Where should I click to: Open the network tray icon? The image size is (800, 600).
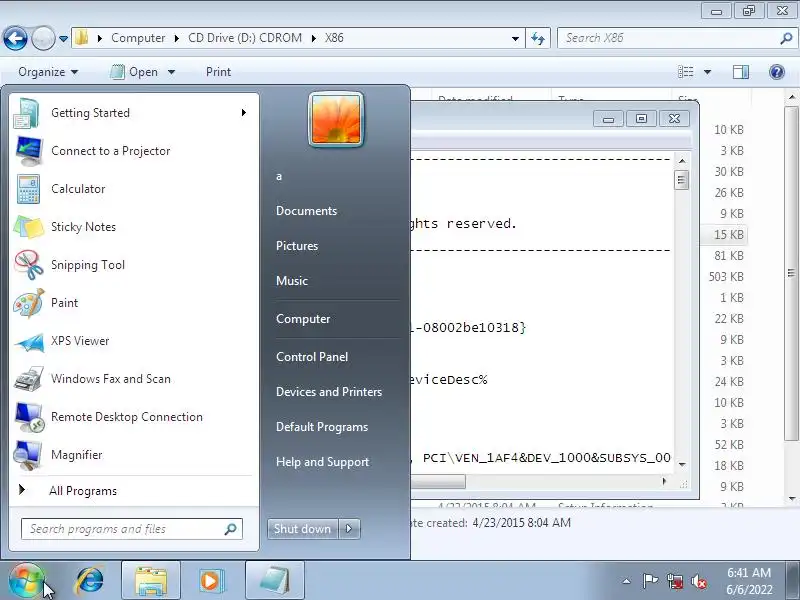[674, 581]
